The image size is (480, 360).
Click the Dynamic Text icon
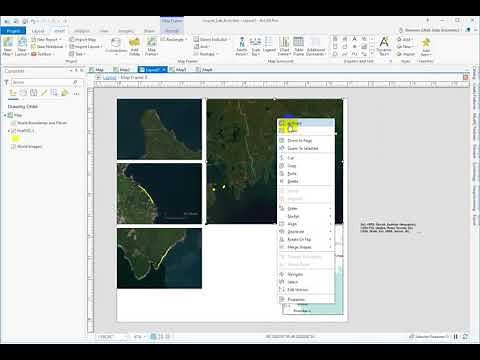coord(384,46)
